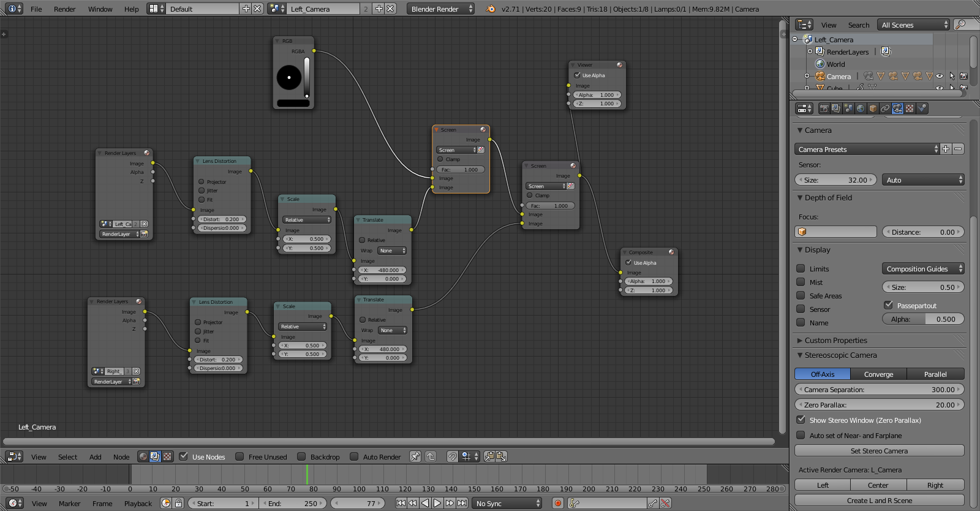980x511 pixels.
Task: Jump to the timeline's end frame
Action: point(462,503)
